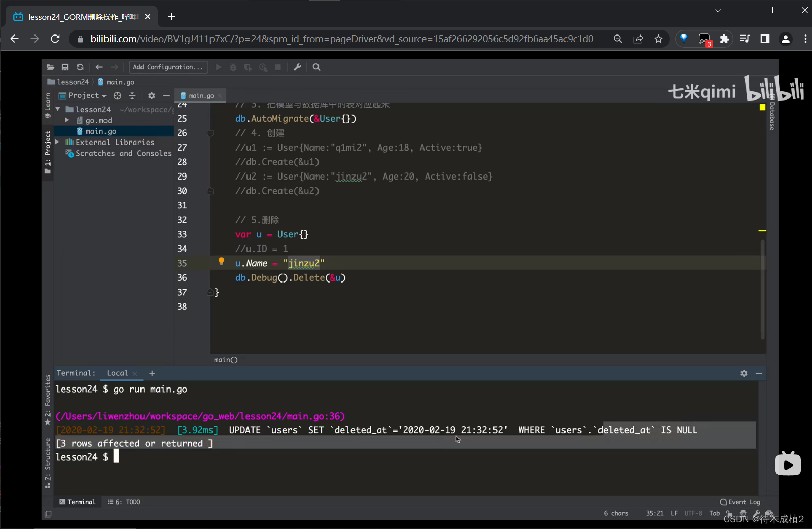
Task: Click the Collapse All icon in Project panel
Action: (132, 95)
